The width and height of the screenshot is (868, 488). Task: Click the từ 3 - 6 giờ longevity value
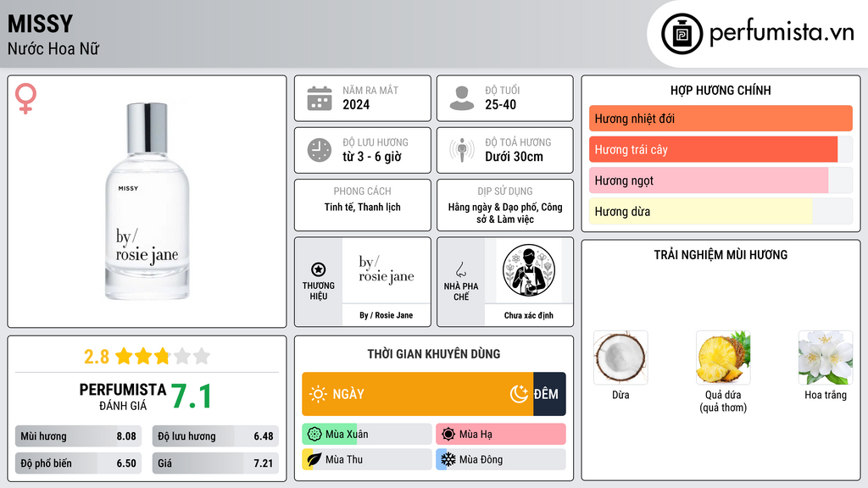point(371,157)
